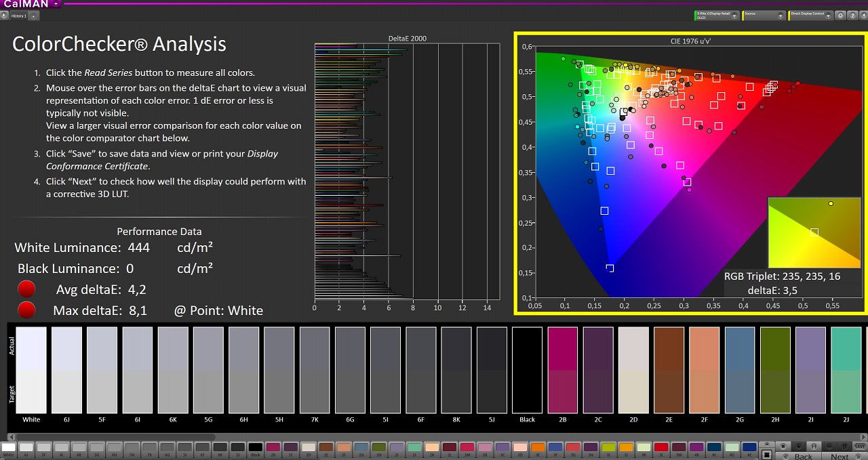Select the large 2B magenta comparator swatch

[563, 370]
